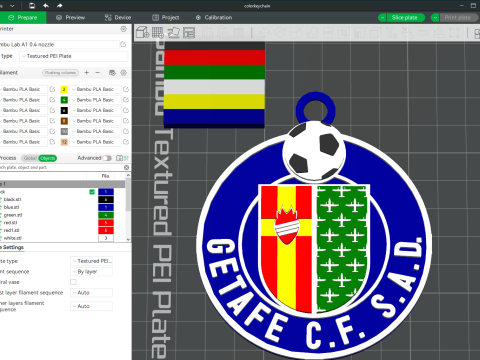480x360 pixels.
Task: Click the Auto orient icon
Action: 174,32
